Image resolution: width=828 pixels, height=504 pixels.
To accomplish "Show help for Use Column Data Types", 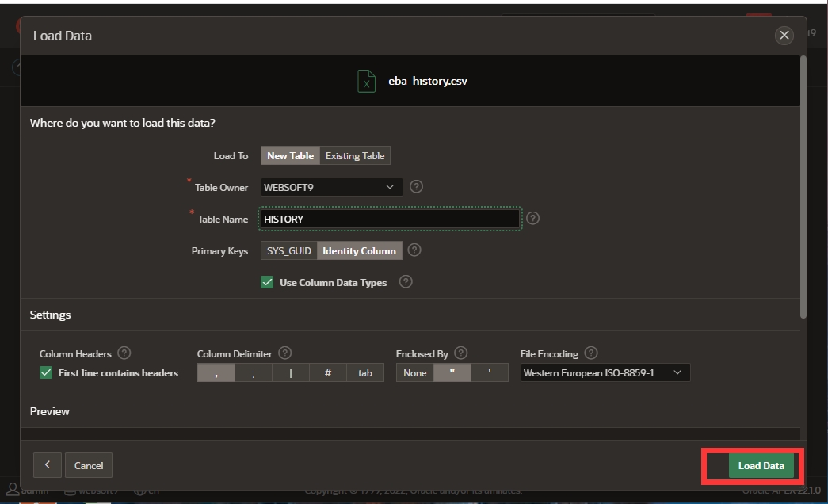I will pos(406,282).
